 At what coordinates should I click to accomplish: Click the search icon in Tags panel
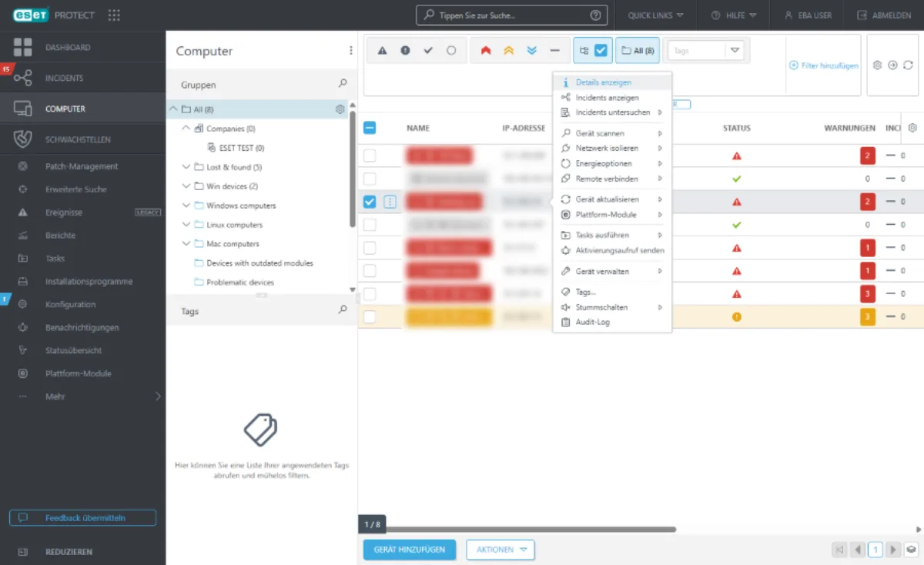pos(343,309)
